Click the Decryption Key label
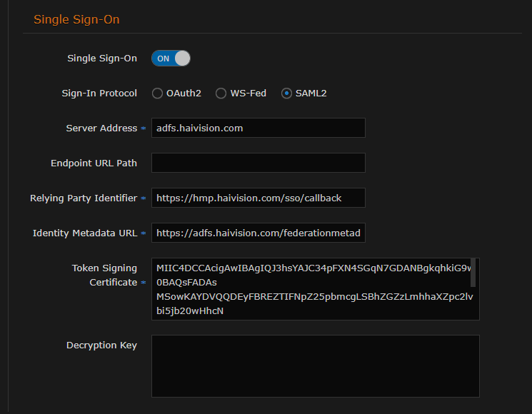 point(101,345)
